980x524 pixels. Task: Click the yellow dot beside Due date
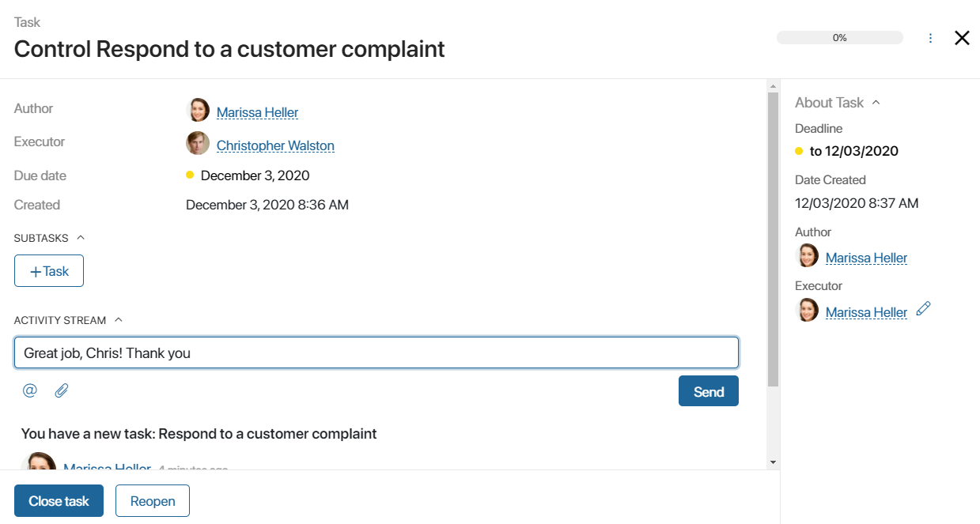pyautogui.click(x=190, y=175)
